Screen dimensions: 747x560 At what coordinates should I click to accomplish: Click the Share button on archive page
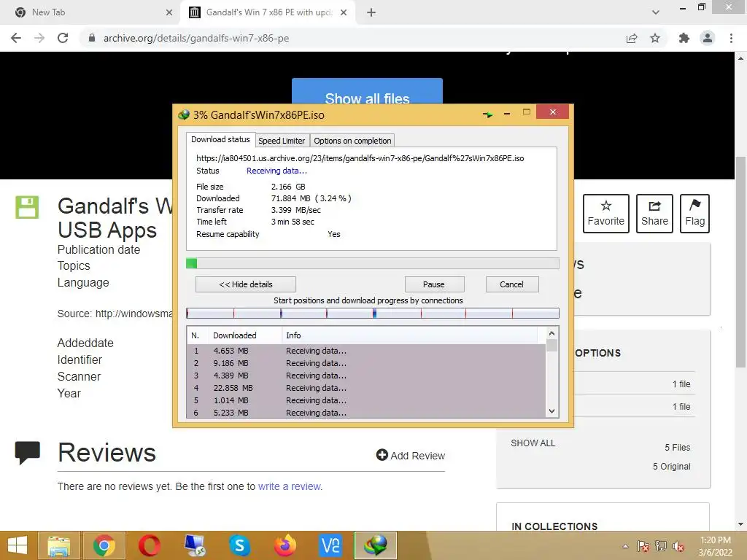(654, 214)
